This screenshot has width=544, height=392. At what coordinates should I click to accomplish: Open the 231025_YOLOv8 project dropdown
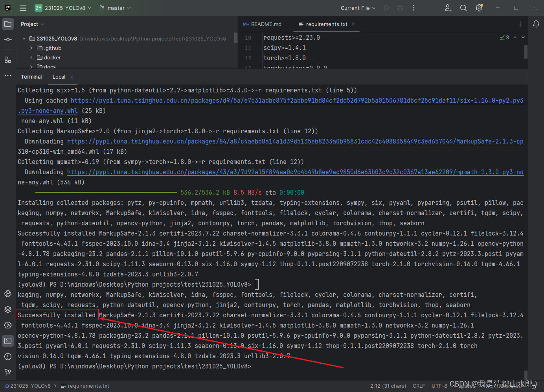pos(63,8)
